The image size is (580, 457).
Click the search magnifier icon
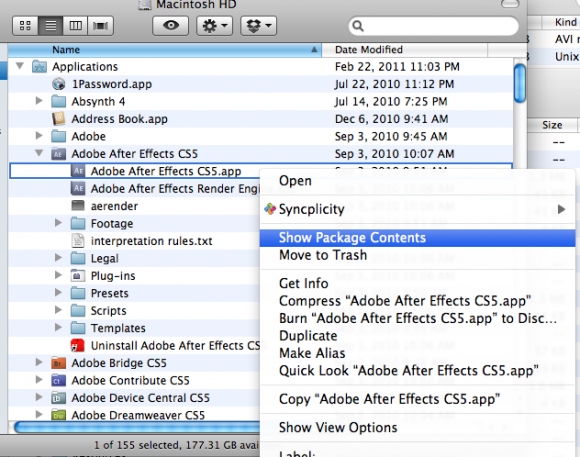point(358,26)
